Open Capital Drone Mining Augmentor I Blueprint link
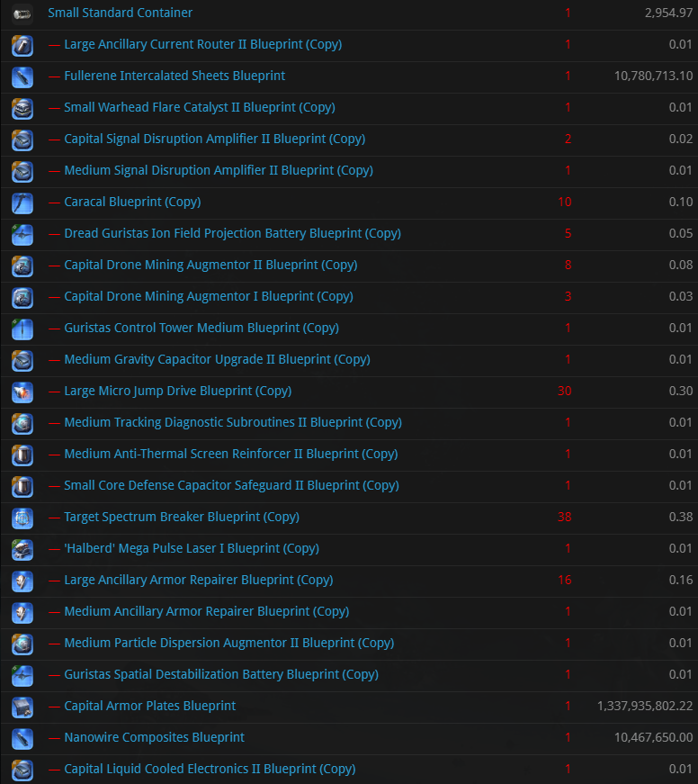Screen dimensions: 698x784 pyautogui.click(x=209, y=296)
